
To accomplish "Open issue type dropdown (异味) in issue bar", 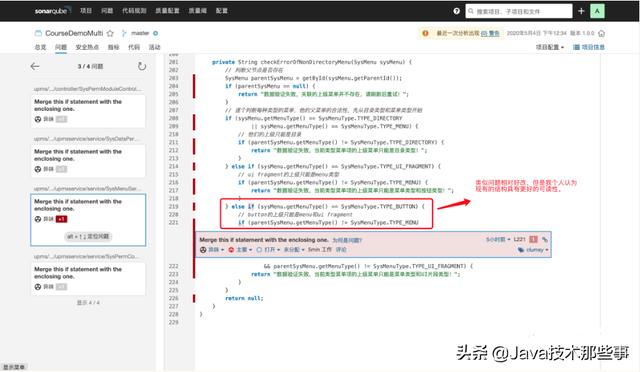I will pos(216,249).
